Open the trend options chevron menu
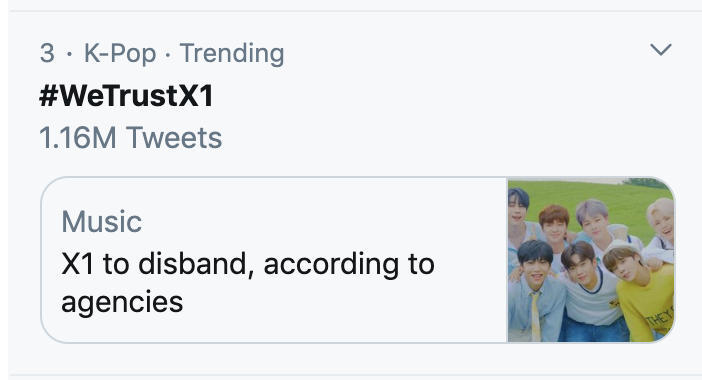The image size is (702, 380). tap(661, 49)
